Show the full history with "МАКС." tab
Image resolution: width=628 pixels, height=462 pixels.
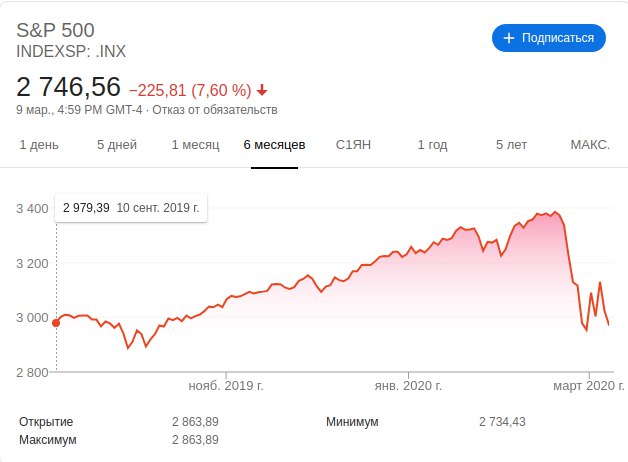coord(590,145)
